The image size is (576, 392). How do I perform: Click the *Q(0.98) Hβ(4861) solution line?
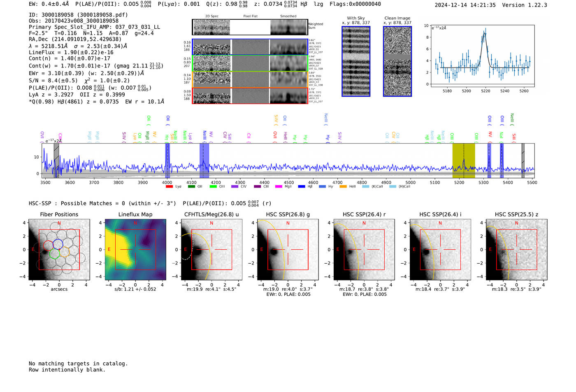click(x=97, y=102)
